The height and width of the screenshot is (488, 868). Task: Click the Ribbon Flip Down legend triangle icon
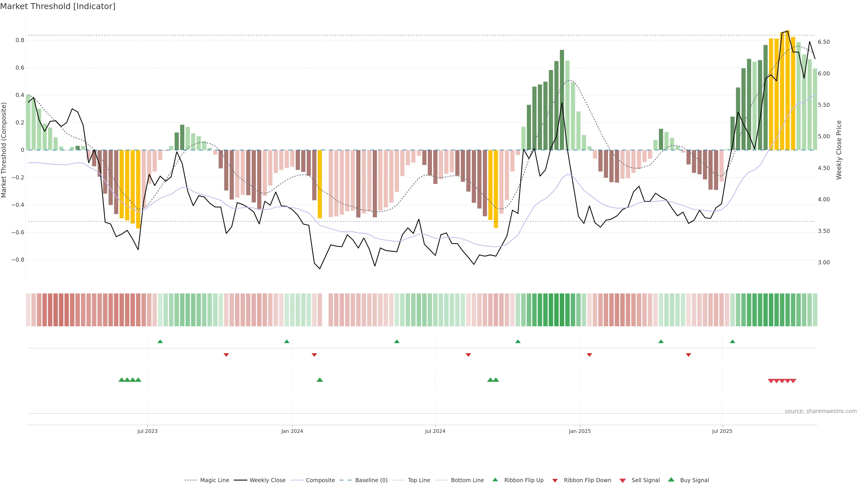(555, 481)
